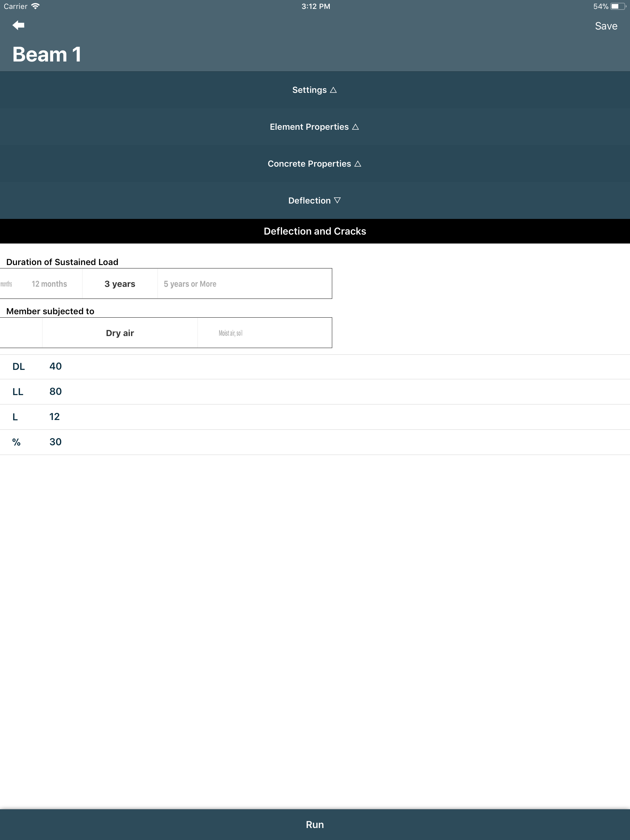Expand the Element Properties section
630x840 pixels.
coord(315,127)
